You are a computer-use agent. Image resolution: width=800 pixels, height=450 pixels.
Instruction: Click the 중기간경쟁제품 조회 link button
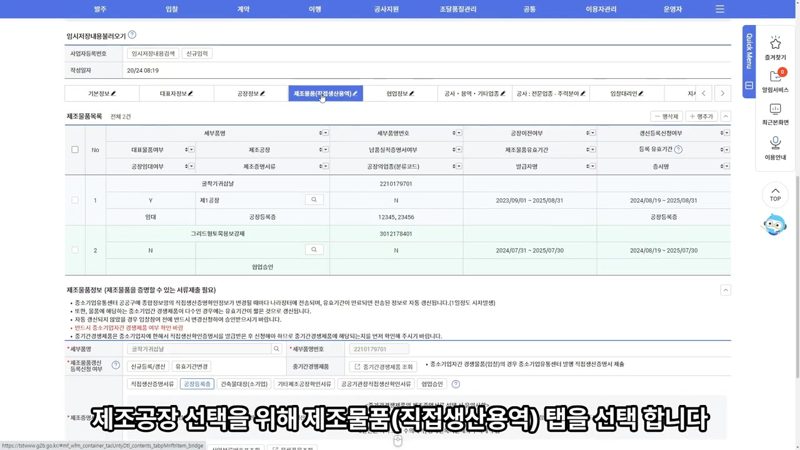[x=383, y=366]
